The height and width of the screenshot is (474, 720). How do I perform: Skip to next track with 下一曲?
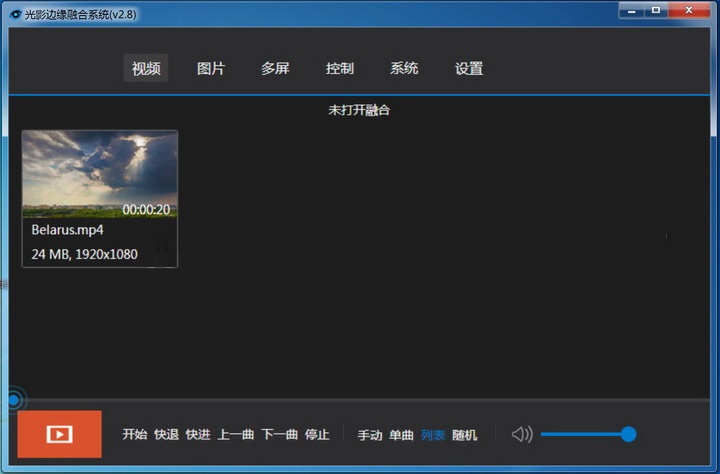tap(280, 434)
